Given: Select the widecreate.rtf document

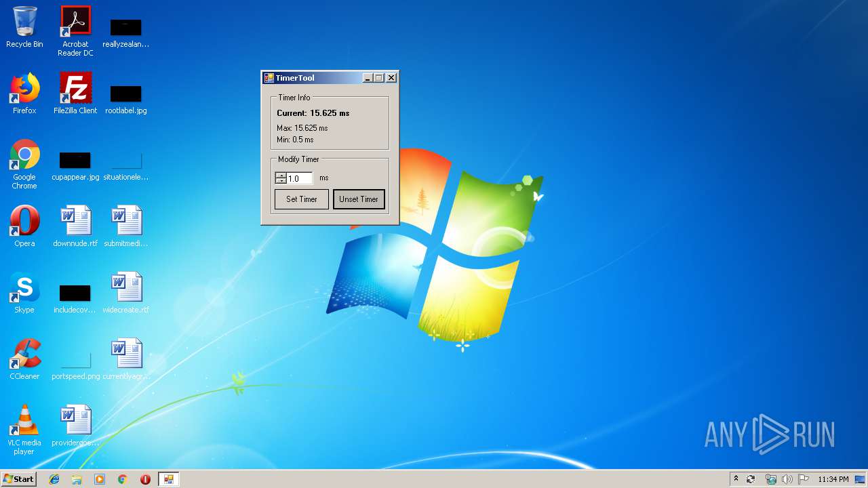Looking at the screenshot, I should (x=126, y=293).
